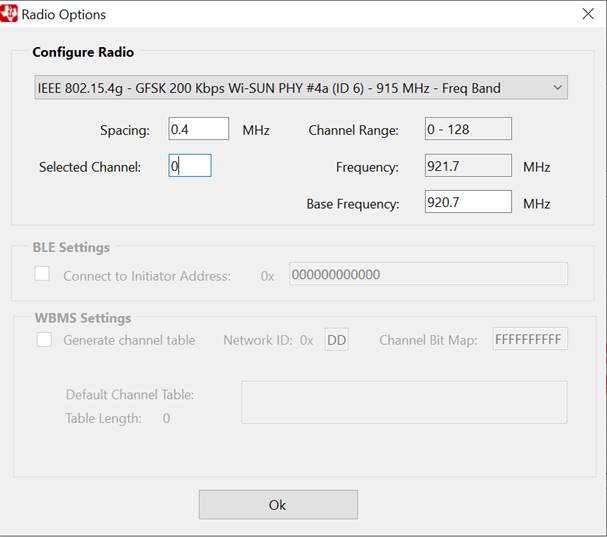Image resolution: width=607 pixels, height=537 pixels.
Task: Close the Radio Options dialog
Action: click(588, 14)
